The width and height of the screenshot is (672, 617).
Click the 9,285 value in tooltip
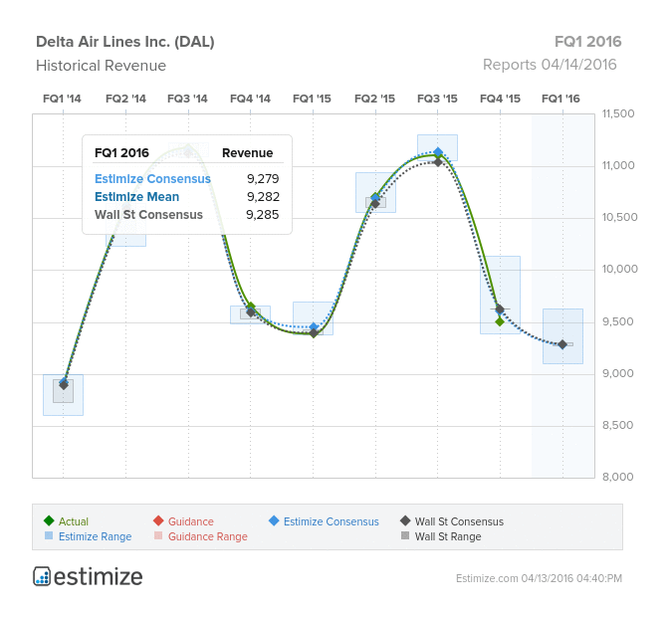pos(262,215)
